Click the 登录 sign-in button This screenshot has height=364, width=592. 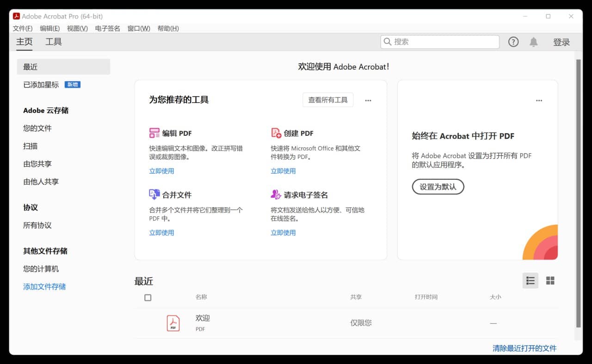(561, 42)
